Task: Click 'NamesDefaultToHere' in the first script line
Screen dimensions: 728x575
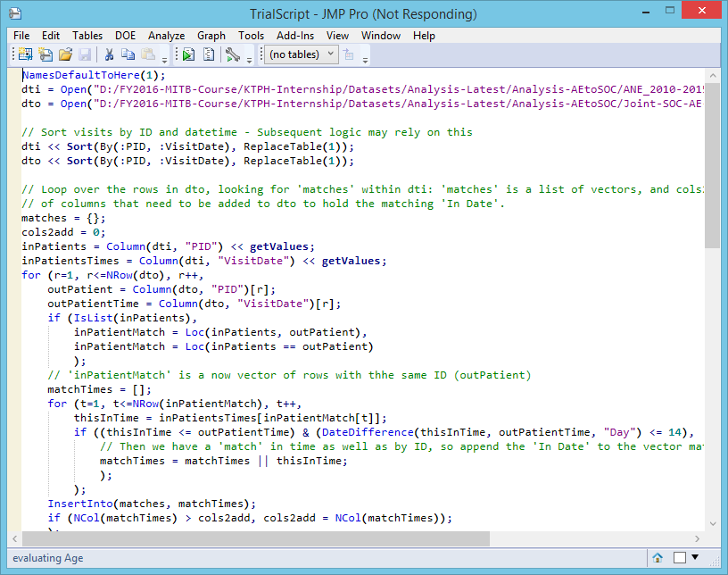Action: 81,75
